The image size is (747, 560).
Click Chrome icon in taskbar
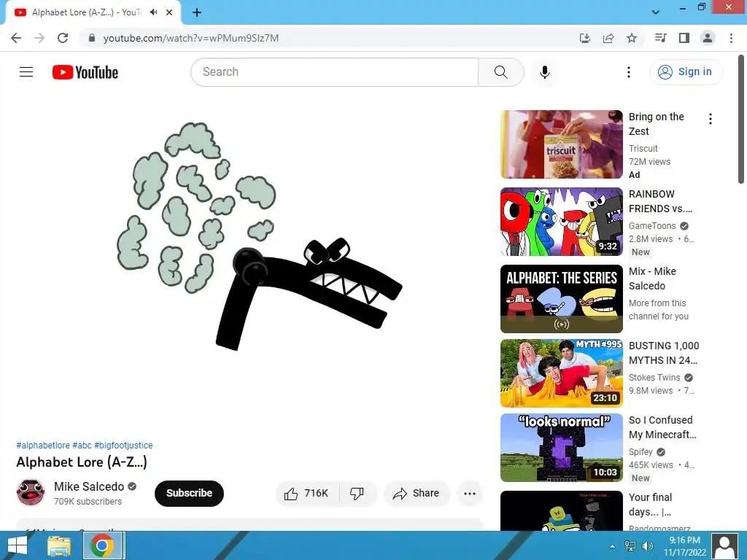[x=101, y=545]
